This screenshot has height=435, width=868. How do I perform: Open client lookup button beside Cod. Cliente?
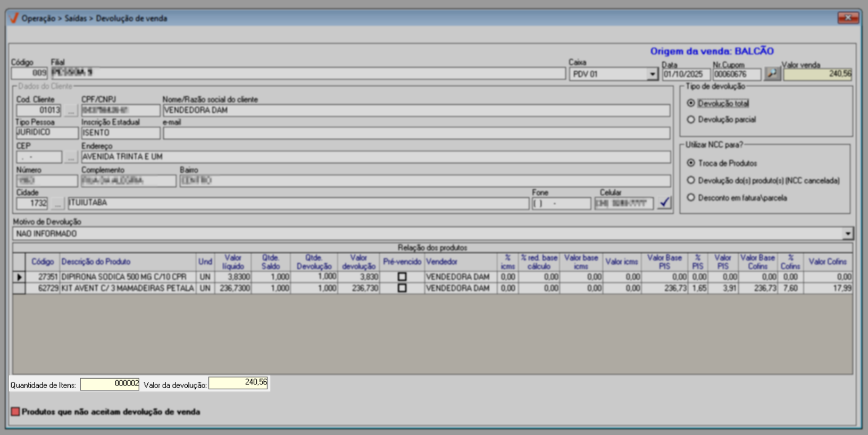click(71, 111)
